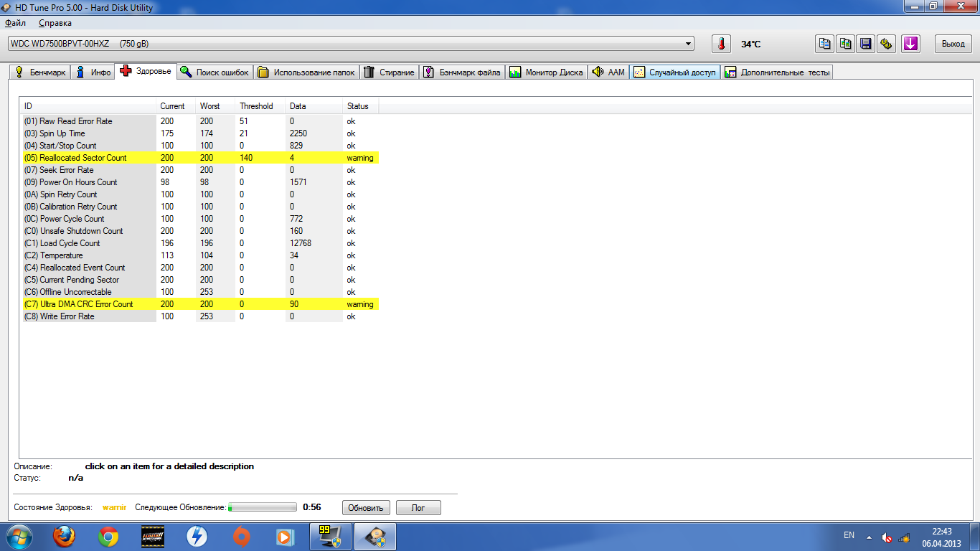Select the Reallocated Event Count row
Viewport: 980px width, 551px height.
coord(200,268)
